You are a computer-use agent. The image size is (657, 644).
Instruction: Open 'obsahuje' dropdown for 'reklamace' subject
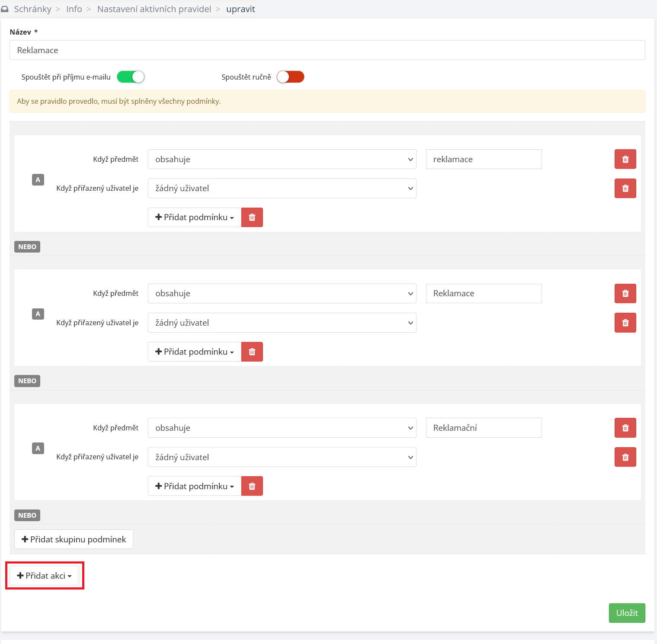[282, 159]
